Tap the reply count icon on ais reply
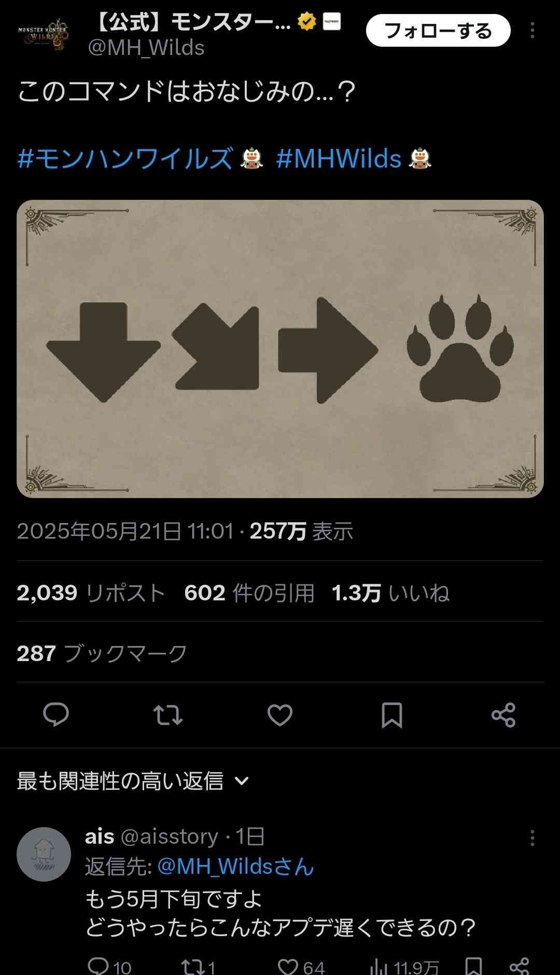This screenshot has height=975, width=560. click(x=99, y=966)
